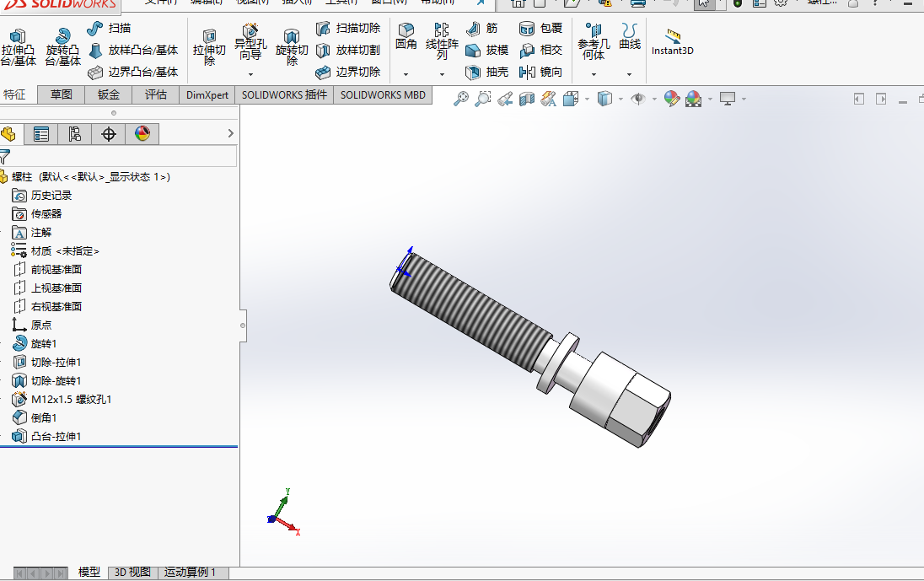Viewport: 924px width, 581px height.
Task: Switch to the 3D 视图 bottom tab
Action: tap(132, 573)
